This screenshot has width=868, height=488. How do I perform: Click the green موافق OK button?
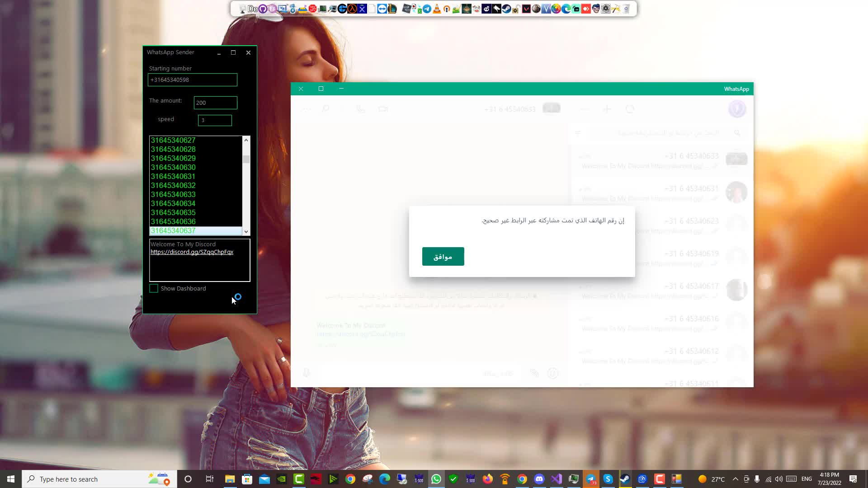(x=443, y=257)
